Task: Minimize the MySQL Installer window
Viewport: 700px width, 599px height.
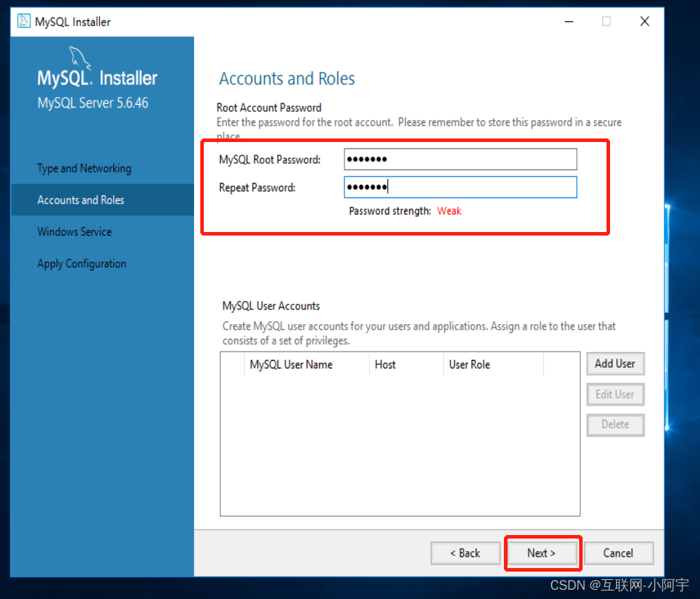Action: tap(568, 22)
